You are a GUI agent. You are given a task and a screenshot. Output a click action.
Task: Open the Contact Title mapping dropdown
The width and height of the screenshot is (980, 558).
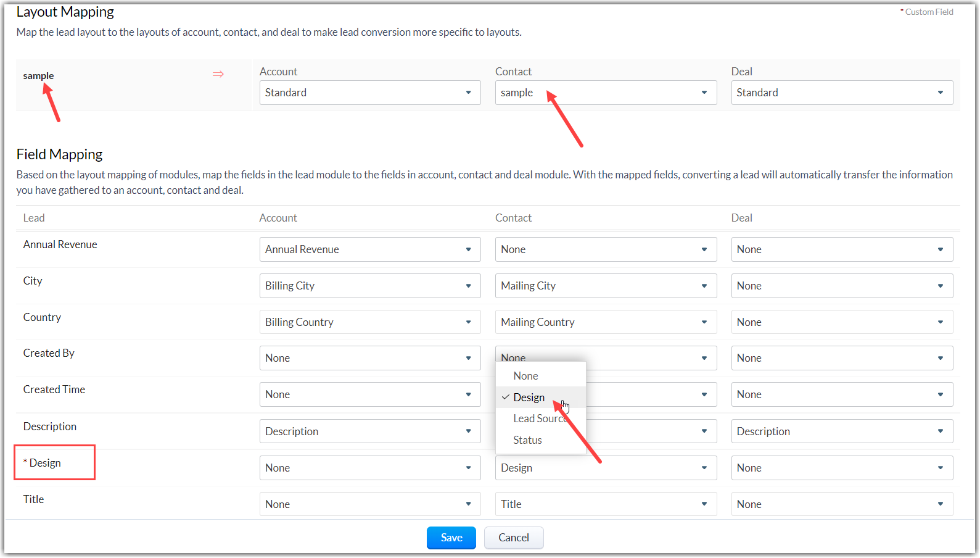click(605, 504)
